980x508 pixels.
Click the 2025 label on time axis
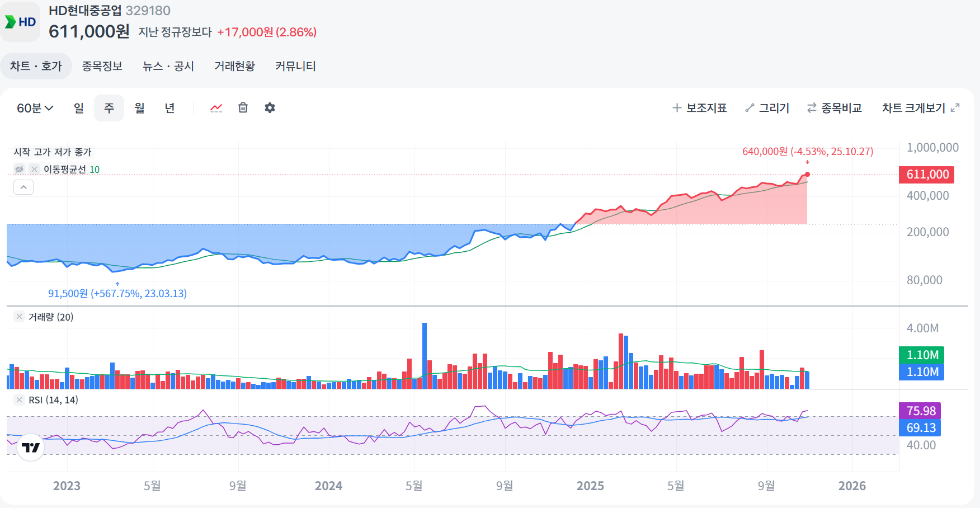[590, 486]
